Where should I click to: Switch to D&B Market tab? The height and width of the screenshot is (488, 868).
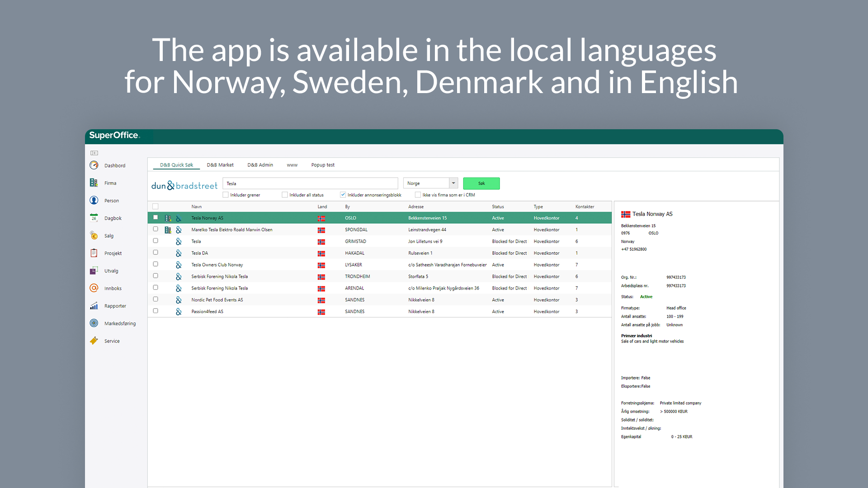coord(220,165)
